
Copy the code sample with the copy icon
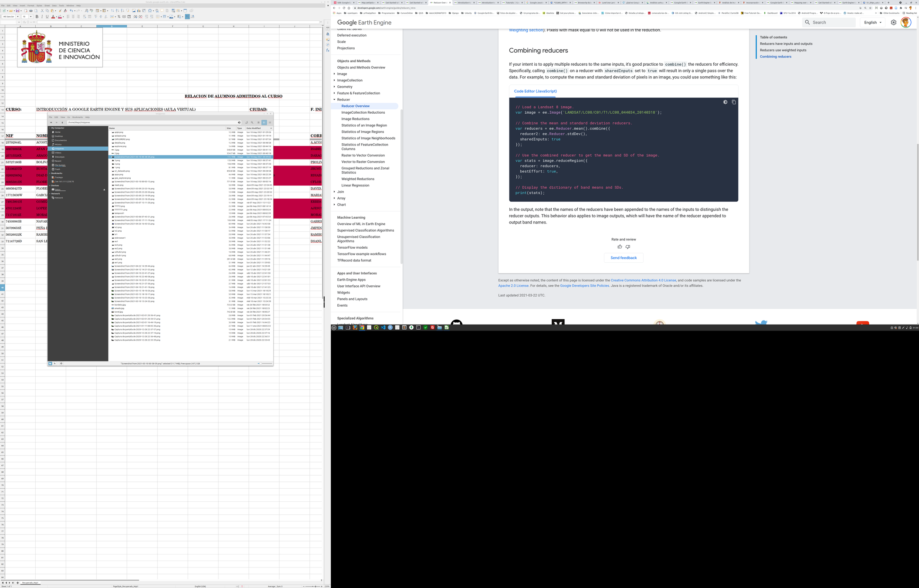tap(734, 102)
